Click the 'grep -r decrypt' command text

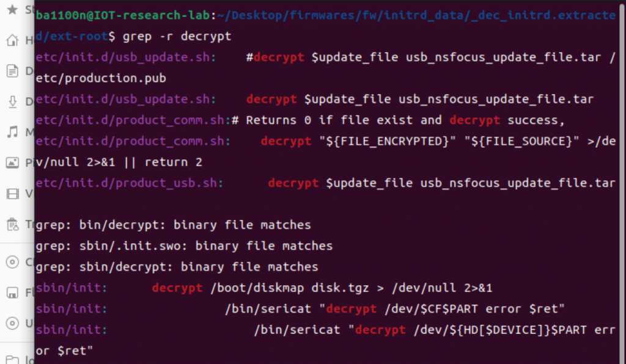pyautogui.click(x=177, y=37)
